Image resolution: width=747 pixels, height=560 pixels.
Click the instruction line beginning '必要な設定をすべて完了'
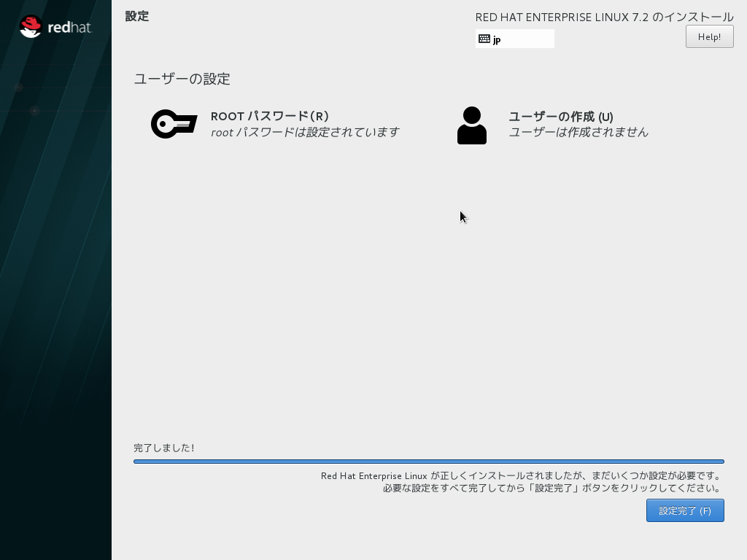coord(551,488)
